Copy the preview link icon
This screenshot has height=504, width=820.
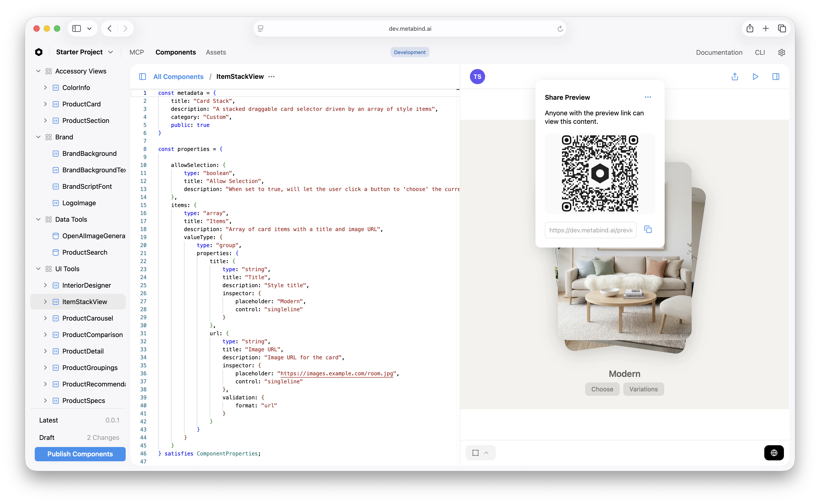648,230
